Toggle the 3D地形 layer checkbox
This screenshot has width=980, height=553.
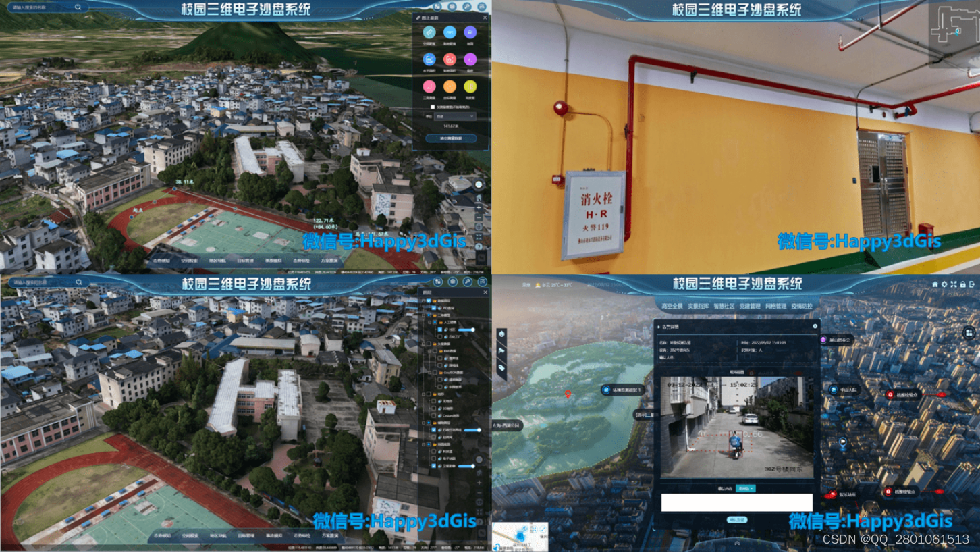tap(433, 409)
